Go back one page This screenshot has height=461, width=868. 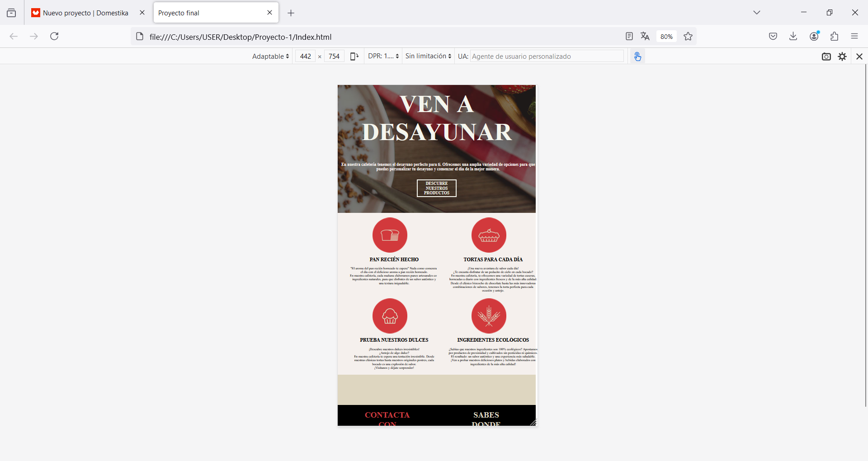[x=14, y=36]
